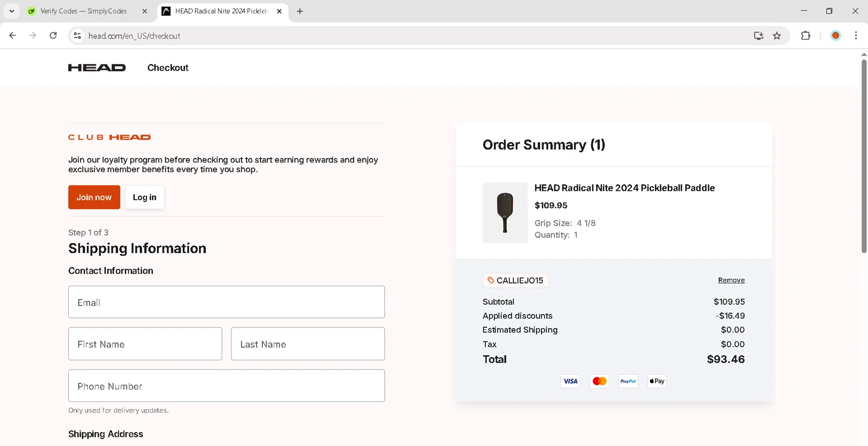Go back with the browser back arrow
The height and width of the screenshot is (446, 868).
pos(13,35)
